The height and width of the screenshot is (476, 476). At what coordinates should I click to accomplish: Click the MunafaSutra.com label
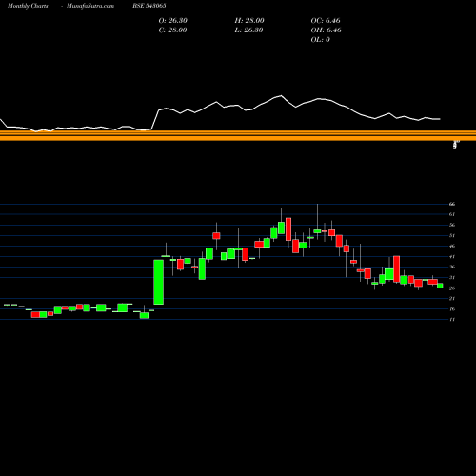pos(90,6)
